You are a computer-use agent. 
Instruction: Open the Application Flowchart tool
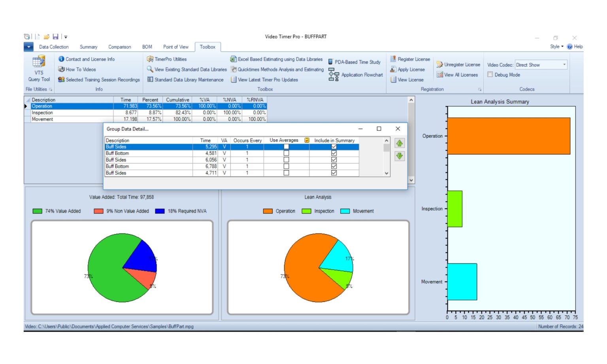pos(362,75)
